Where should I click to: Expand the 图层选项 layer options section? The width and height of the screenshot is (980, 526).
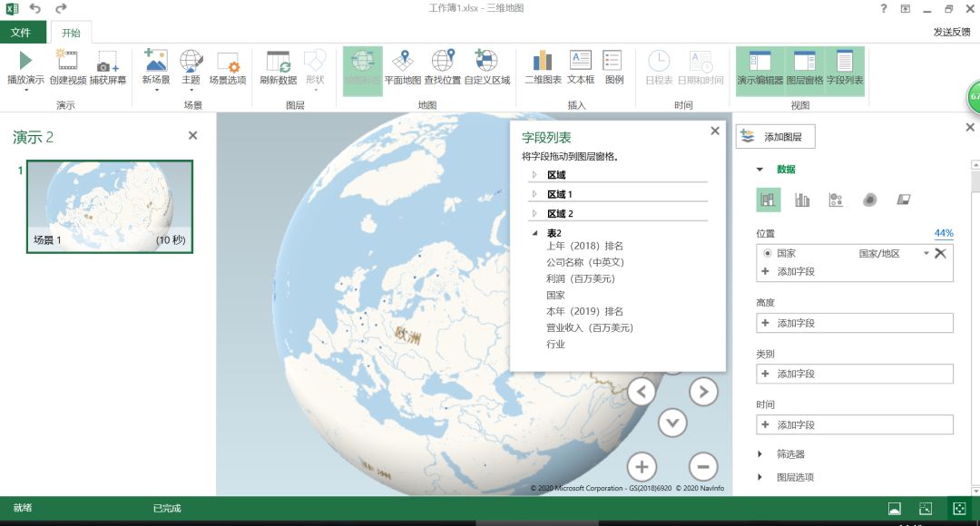pos(760,477)
